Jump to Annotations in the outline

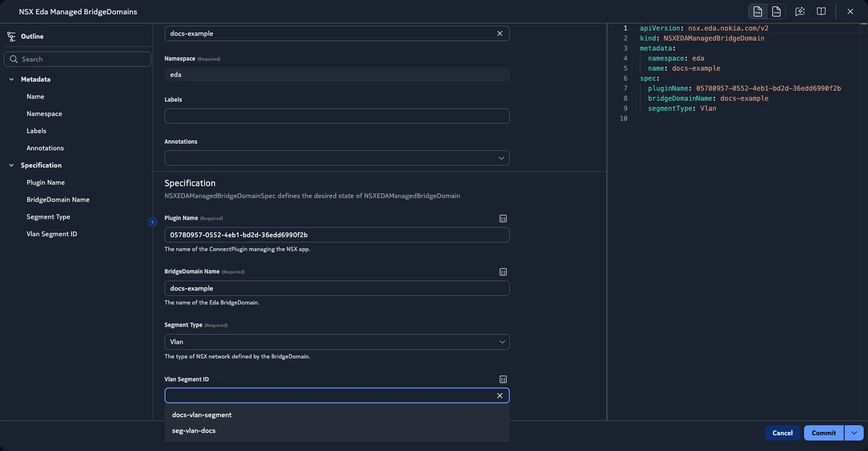click(45, 148)
